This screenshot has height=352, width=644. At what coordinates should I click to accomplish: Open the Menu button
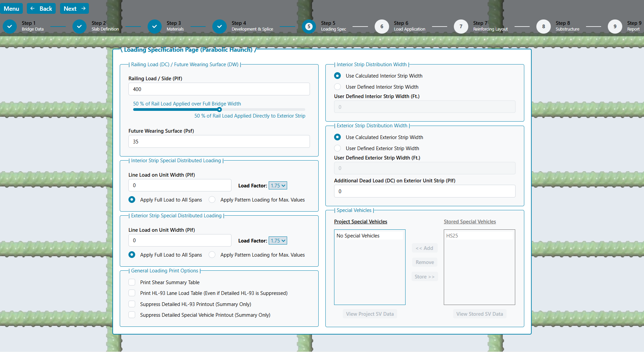11,9
